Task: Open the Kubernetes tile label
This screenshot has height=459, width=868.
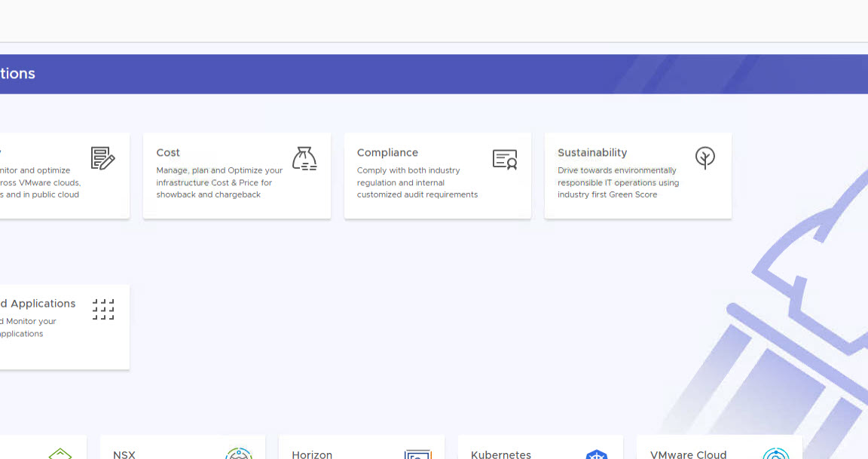Action: point(501,454)
